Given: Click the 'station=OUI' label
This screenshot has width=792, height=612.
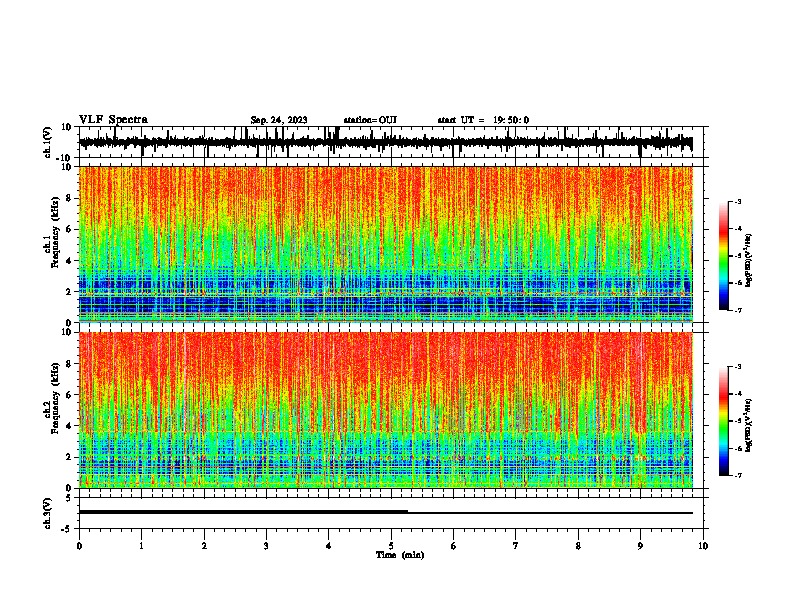Looking at the screenshot, I should click(370, 120).
